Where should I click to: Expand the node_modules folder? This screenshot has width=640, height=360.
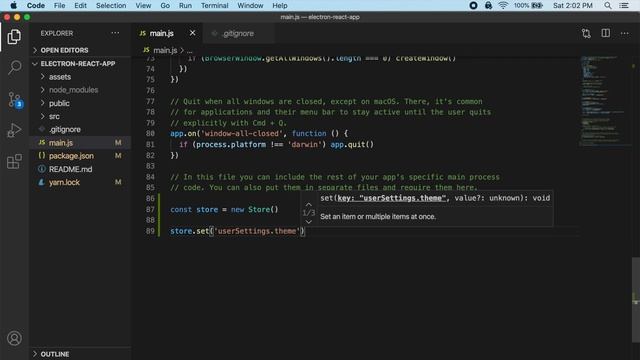(x=73, y=90)
